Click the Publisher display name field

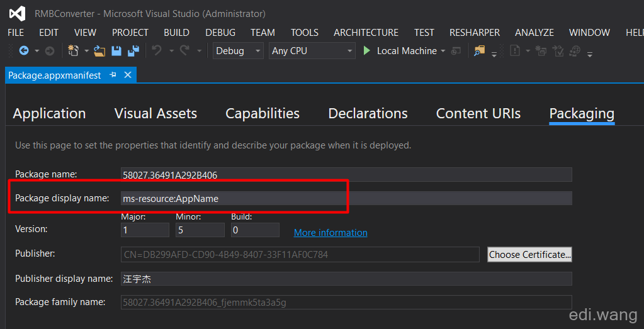pyautogui.click(x=346, y=279)
